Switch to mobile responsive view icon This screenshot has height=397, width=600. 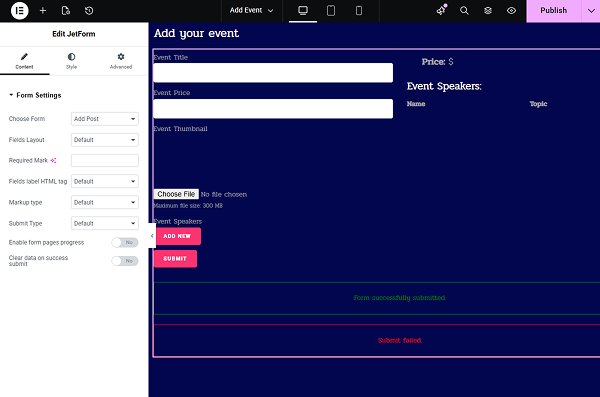click(359, 10)
